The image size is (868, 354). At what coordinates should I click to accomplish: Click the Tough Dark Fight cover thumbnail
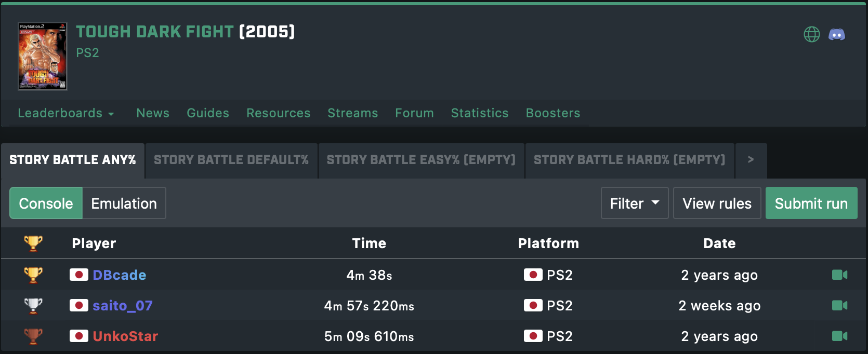43,56
